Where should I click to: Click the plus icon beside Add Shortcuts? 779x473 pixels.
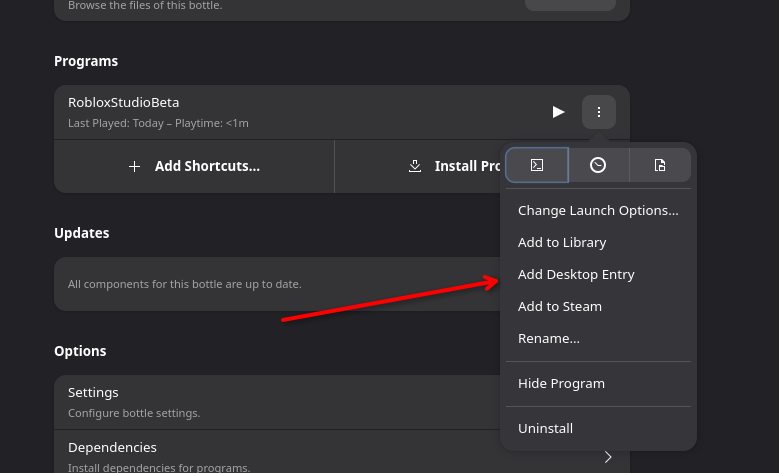(134, 166)
